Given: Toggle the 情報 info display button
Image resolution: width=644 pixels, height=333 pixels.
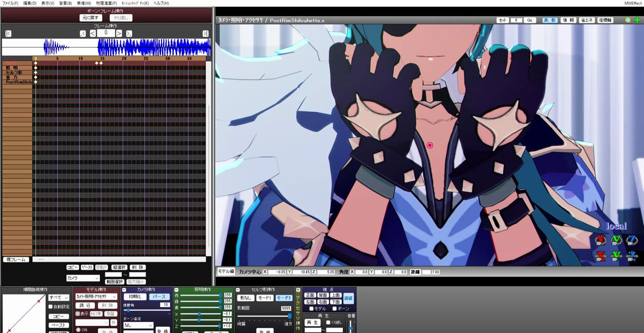Looking at the screenshot, I should [x=568, y=20].
